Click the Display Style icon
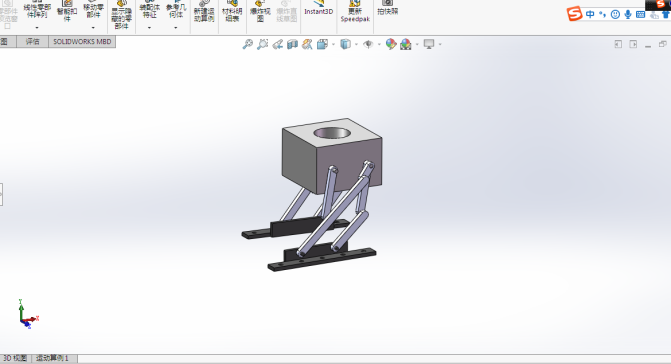671x364 pixels. [345, 44]
